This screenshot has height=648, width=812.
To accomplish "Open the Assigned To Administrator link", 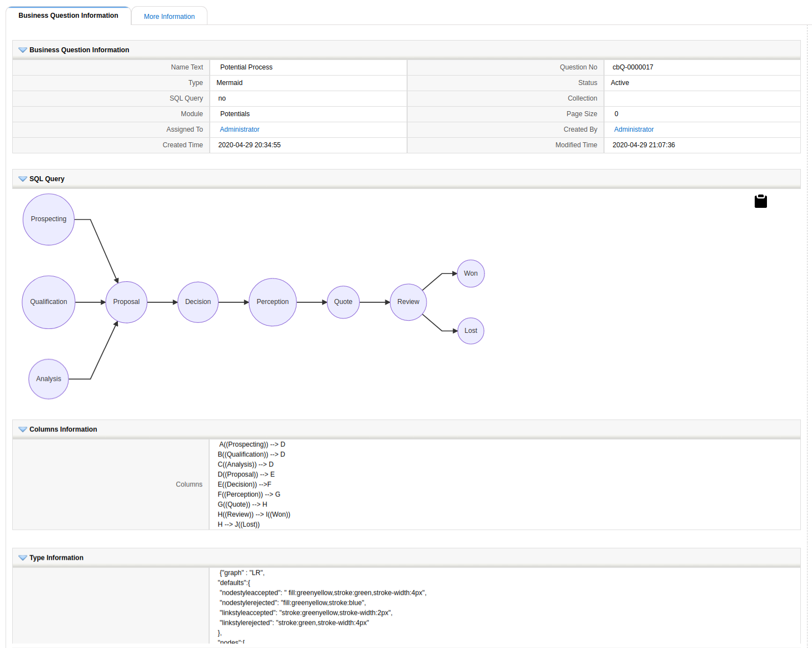I will pos(239,129).
